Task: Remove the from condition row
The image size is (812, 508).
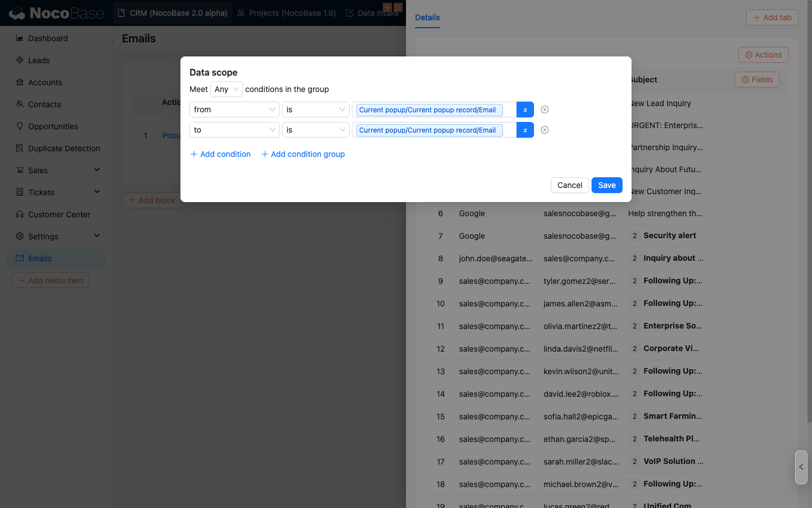Action: tap(545, 110)
